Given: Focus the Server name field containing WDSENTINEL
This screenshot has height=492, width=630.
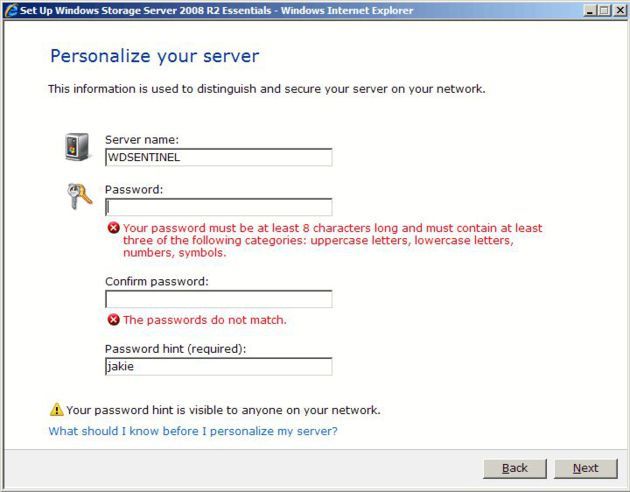Looking at the screenshot, I should click(x=219, y=157).
